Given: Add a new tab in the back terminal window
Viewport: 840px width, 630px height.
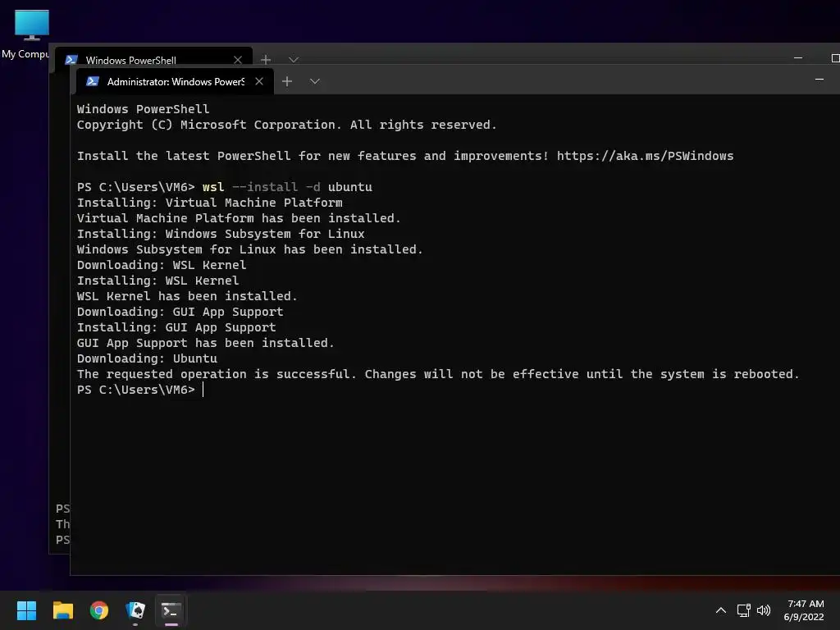Looking at the screenshot, I should click(266, 59).
